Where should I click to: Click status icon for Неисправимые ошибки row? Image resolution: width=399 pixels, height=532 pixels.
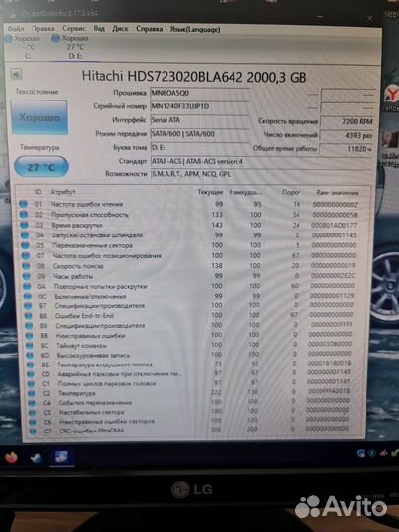click(30, 335)
